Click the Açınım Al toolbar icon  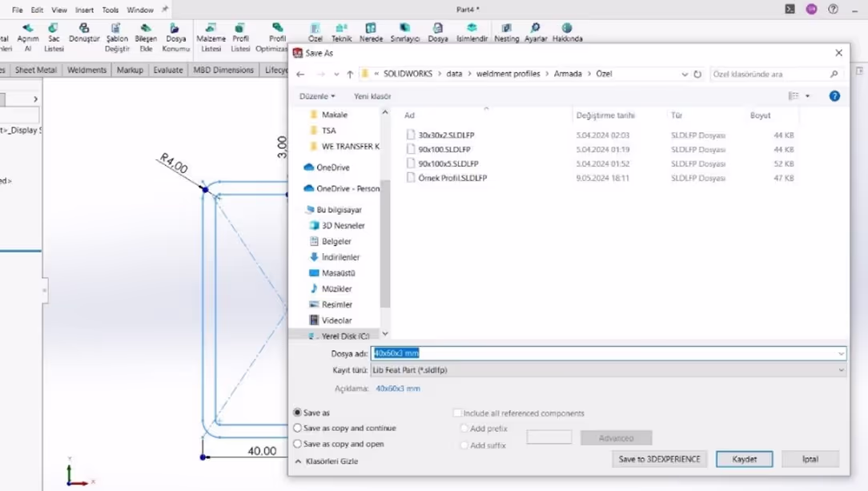pyautogui.click(x=28, y=37)
